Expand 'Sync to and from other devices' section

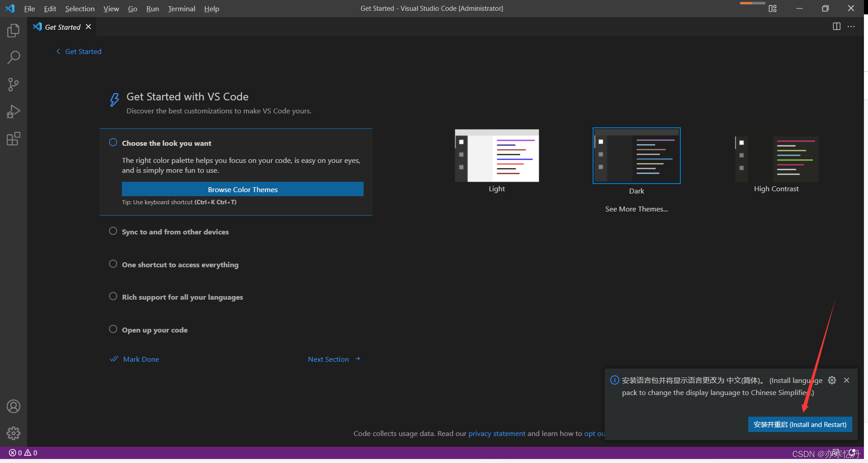pos(175,232)
